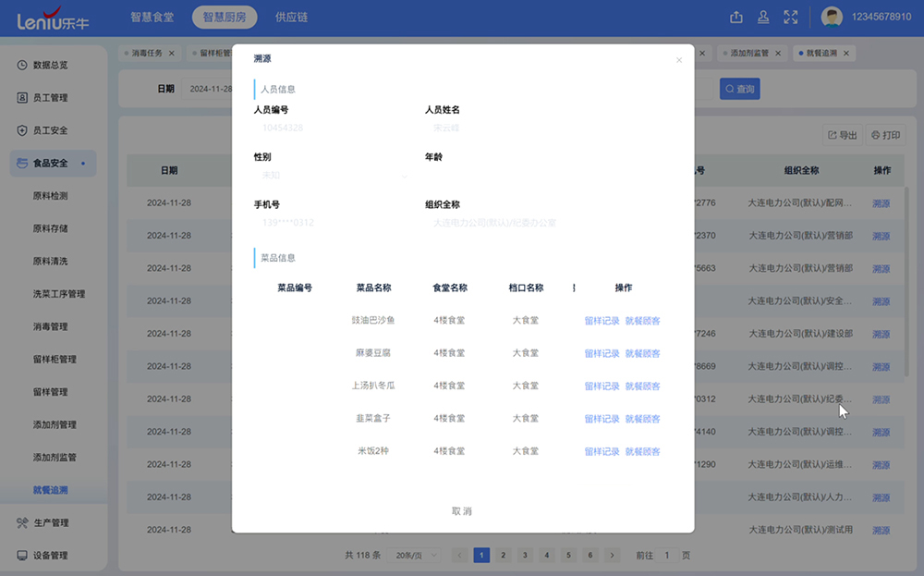
Task: Switch to the 供应链 top tab
Action: 291,18
